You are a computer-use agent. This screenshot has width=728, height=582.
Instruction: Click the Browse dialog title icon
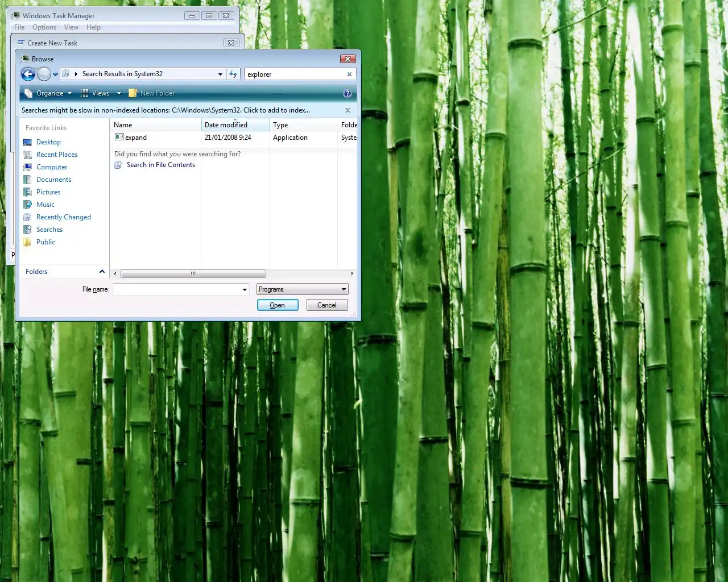pos(25,59)
